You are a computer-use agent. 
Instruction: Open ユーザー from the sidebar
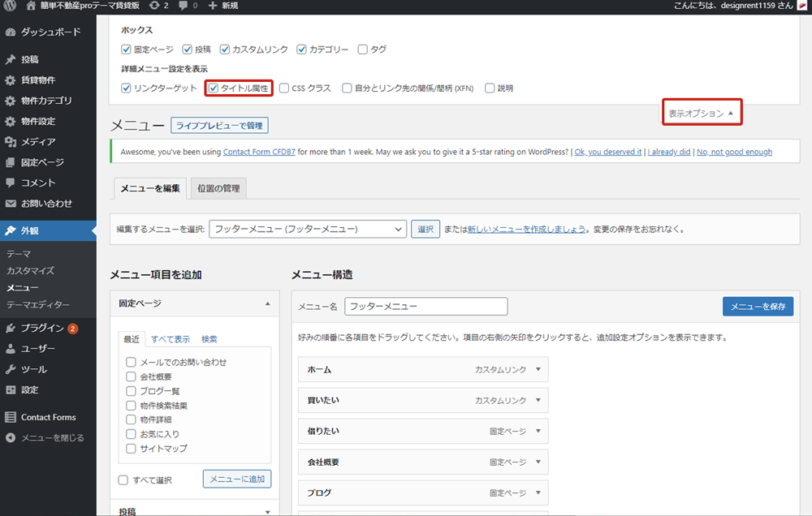(37, 349)
